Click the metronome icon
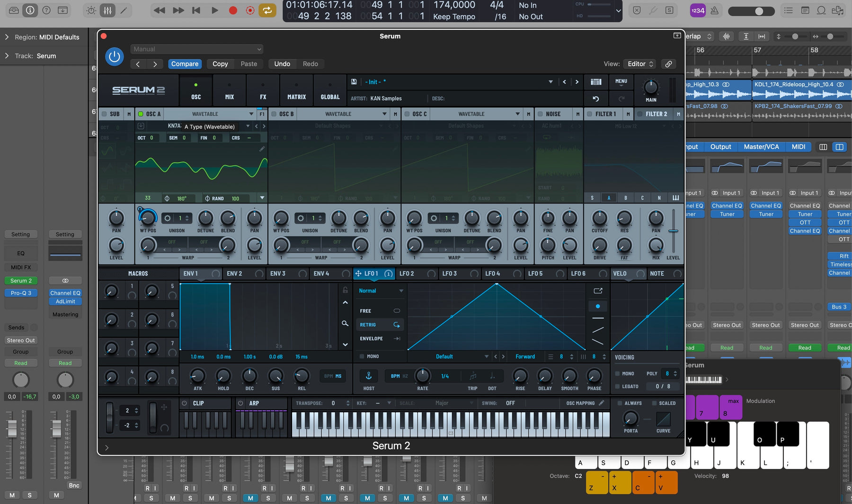This screenshot has height=504, width=852. [x=715, y=10]
